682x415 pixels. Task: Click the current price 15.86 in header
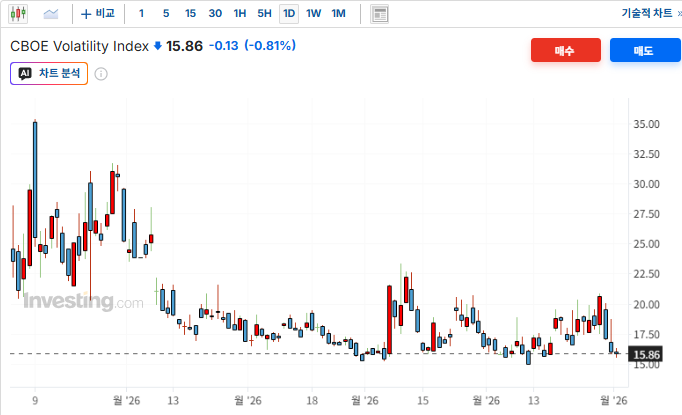point(184,46)
